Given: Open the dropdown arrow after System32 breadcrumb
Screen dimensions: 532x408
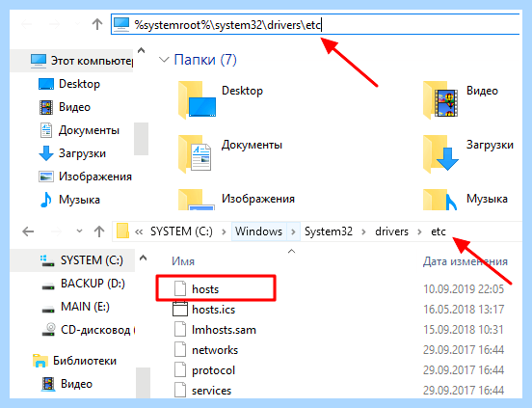Looking at the screenshot, I should point(363,231).
